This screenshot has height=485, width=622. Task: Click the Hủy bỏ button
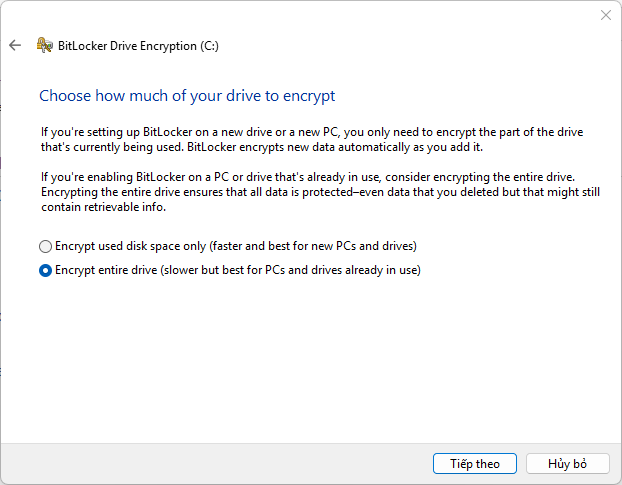[567, 464]
